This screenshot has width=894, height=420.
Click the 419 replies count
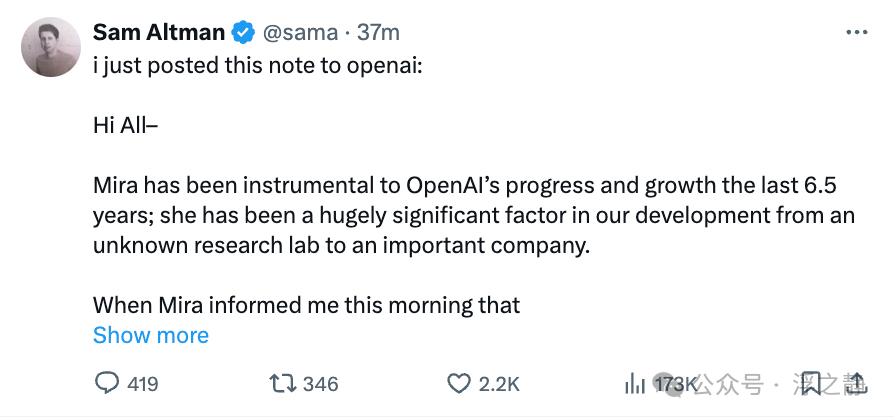point(141,383)
